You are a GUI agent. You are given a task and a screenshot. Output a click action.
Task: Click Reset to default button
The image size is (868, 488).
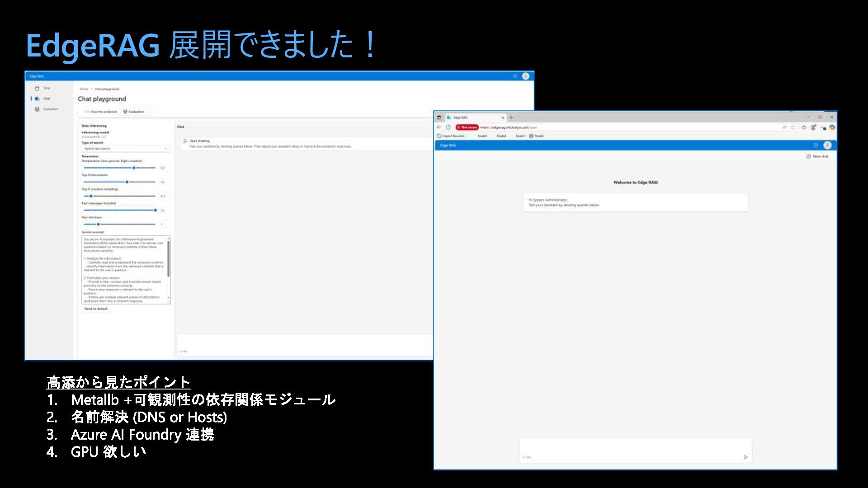pos(96,309)
